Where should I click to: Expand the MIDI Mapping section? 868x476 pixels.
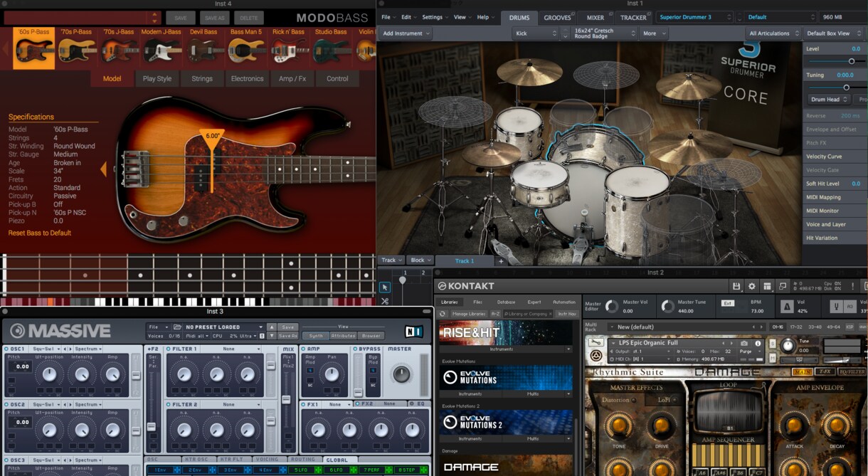[x=835, y=197]
